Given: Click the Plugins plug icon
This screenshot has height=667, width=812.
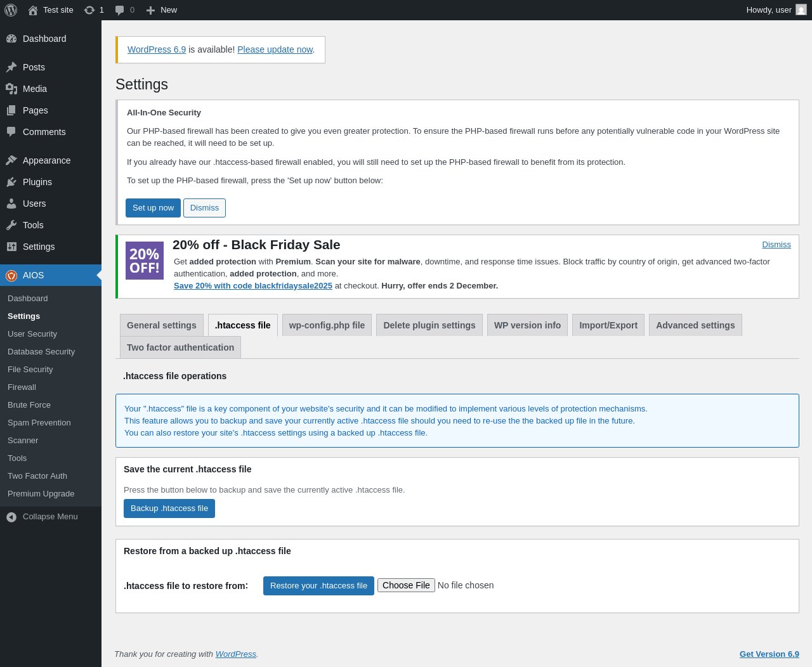Looking at the screenshot, I should coord(11,182).
